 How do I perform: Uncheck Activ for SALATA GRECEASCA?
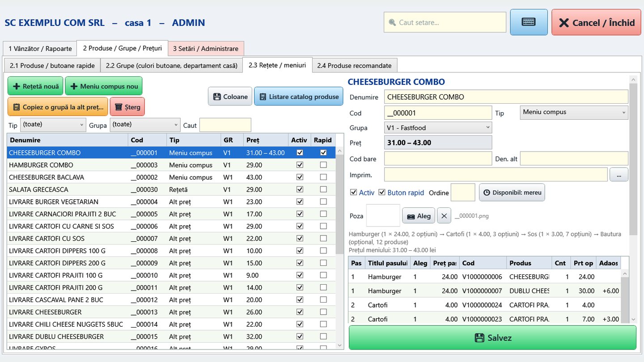(x=300, y=189)
